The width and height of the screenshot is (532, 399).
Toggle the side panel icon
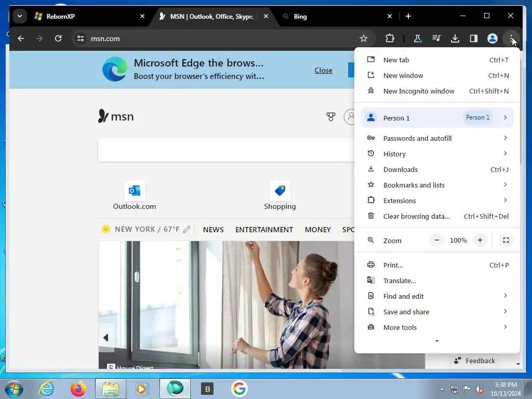[474, 38]
